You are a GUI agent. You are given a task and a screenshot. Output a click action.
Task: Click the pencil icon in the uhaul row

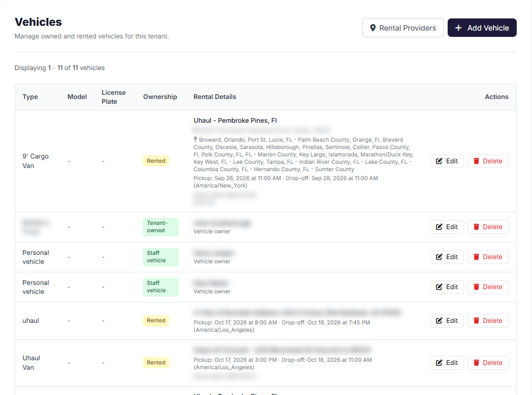point(439,320)
